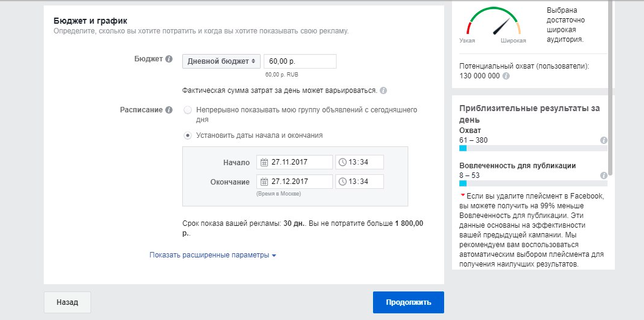Open the calendar icon in Окончание date field
This screenshot has height=320, width=644.
point(264,182)
